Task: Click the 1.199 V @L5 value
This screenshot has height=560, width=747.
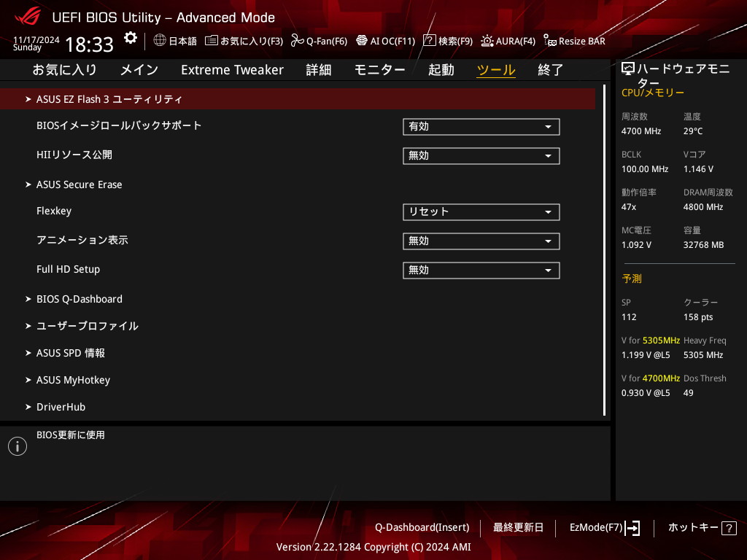Action: coord(646,355)
